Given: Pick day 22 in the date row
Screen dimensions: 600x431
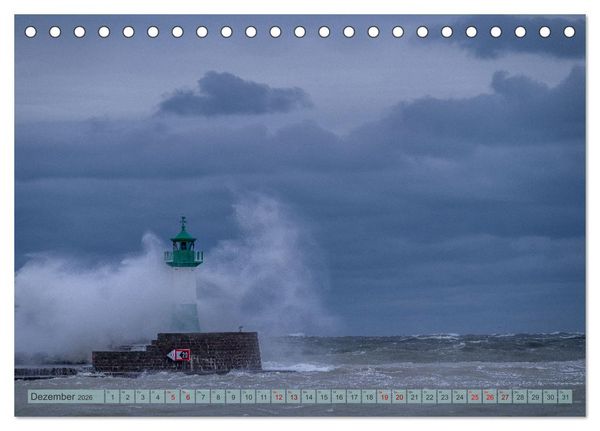Looking at the screenshot, I should 430,397.
